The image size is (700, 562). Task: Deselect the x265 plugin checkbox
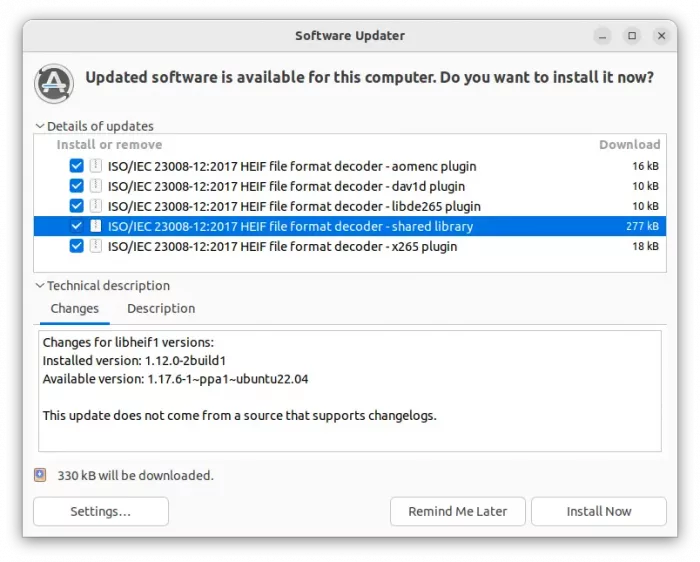point(77,246)
